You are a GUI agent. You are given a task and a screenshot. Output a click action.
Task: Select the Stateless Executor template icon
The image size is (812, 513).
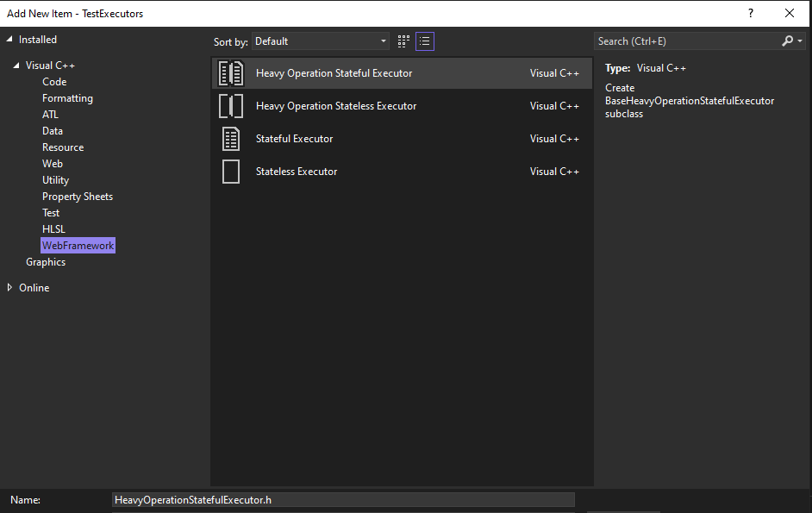click(231, 172)
